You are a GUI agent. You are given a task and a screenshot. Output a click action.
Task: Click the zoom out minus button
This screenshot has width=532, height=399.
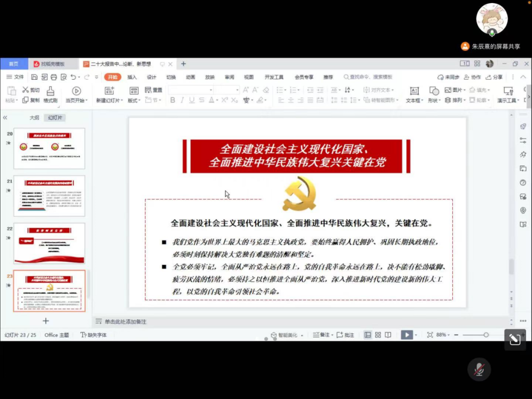coord(456,335)
